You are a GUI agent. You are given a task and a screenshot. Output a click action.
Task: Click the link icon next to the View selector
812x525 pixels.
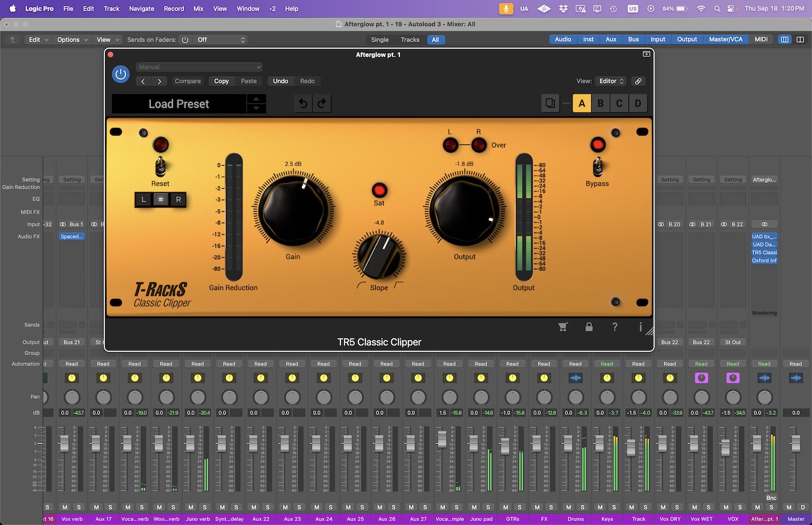coord(638,81)
